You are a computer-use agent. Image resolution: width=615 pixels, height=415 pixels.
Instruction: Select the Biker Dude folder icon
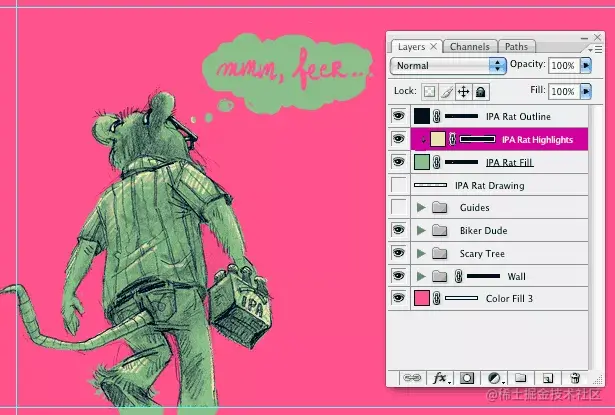(x=440, y=230)
